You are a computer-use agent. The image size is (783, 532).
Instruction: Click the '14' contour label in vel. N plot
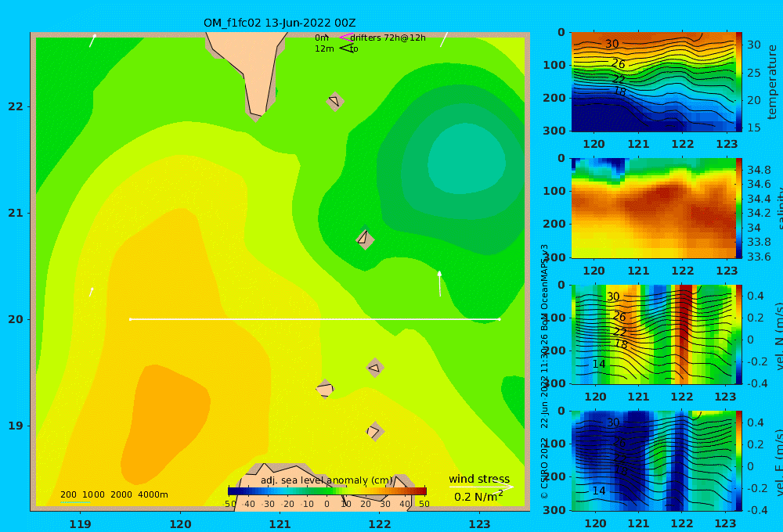click(x=599, y=364)
